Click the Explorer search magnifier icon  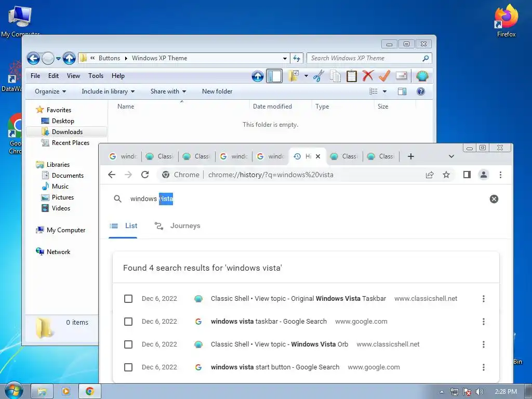(x=425, y=58)
